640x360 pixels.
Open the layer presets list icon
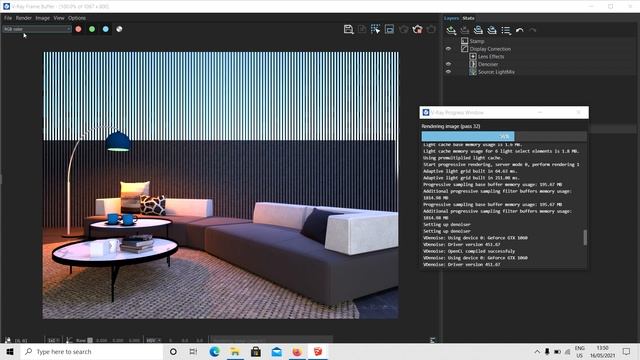tap(506, 30)
